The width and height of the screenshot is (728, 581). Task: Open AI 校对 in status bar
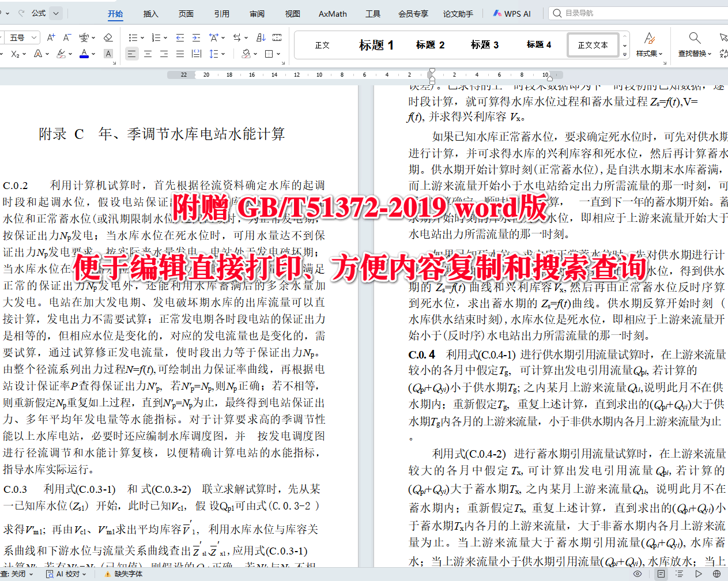(66, 574)
